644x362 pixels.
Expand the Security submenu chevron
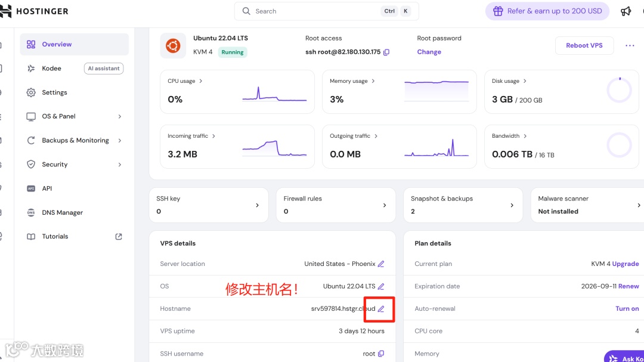(x=119, y=165)
